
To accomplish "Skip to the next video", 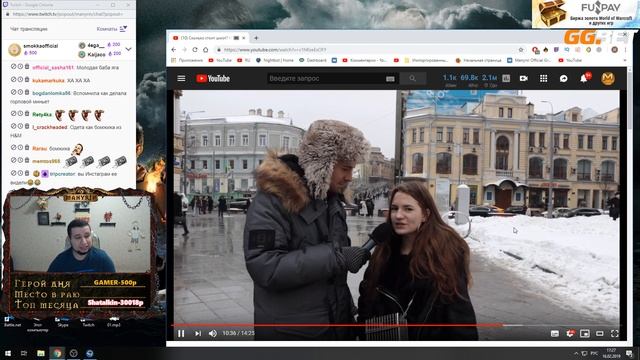I will 198,333.
